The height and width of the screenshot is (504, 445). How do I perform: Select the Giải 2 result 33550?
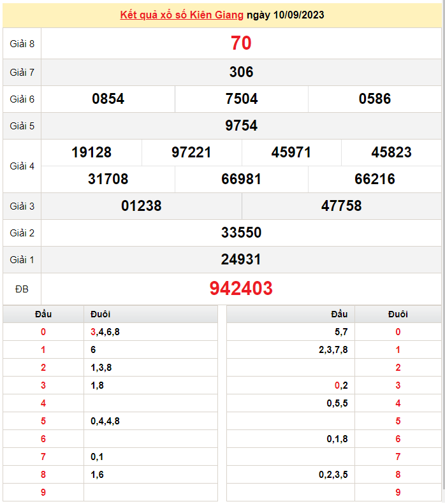pyautogui.click(x=241, y=233)
